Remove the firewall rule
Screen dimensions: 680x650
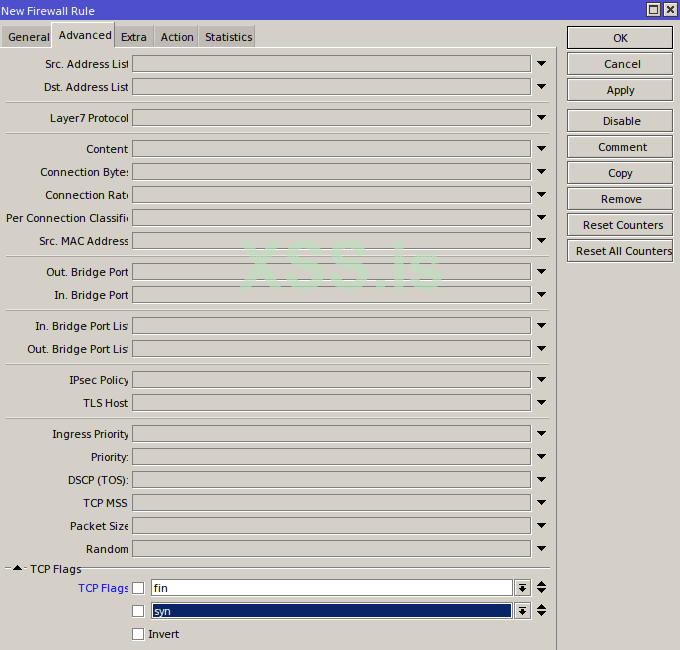pyautogui.click(x=620, y=199)
